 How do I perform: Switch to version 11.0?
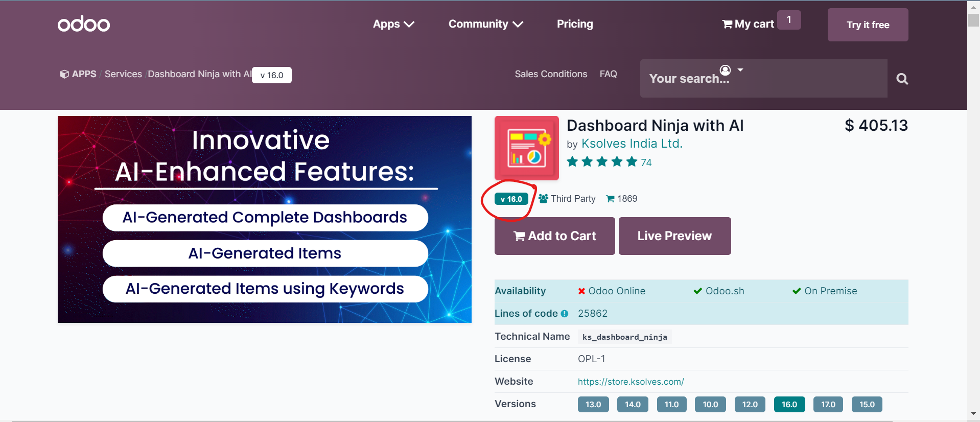point(671,404)
